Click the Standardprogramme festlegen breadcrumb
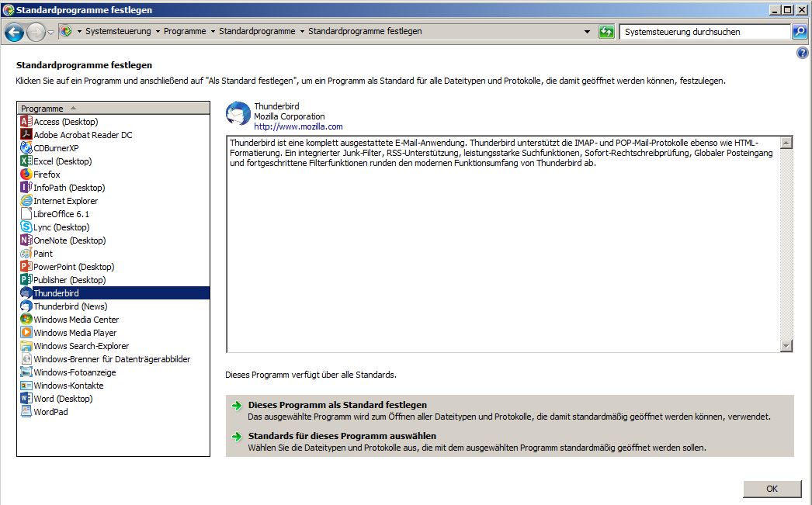The image size is (812, 505). pyautogui.click(x=365, y=31)
